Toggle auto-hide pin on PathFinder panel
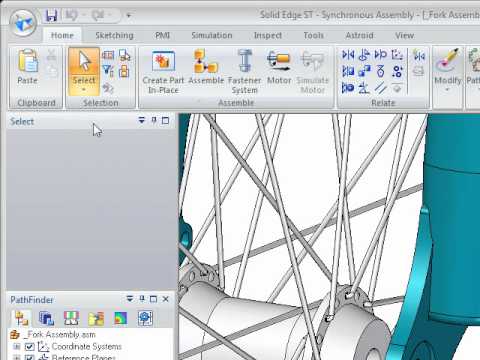Screen dimensions: 480x360 [x=142, y=299]
